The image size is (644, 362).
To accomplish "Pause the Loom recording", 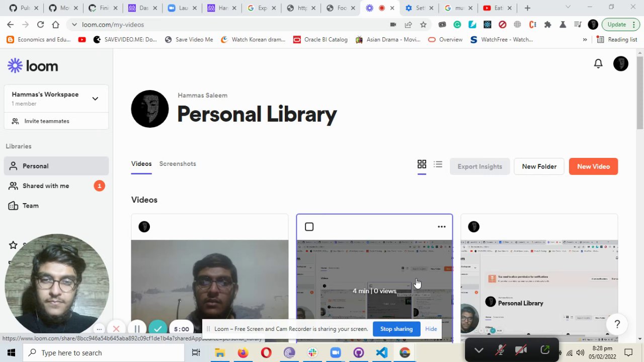I will point(137,329).
